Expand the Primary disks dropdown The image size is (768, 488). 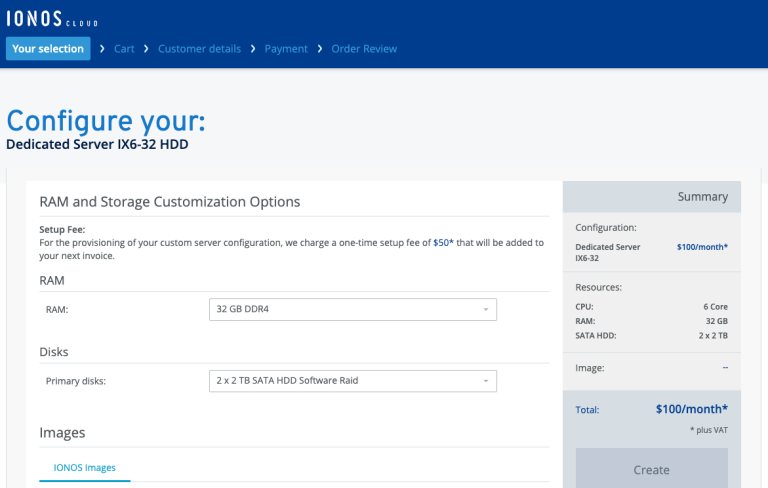coord(352,381)
